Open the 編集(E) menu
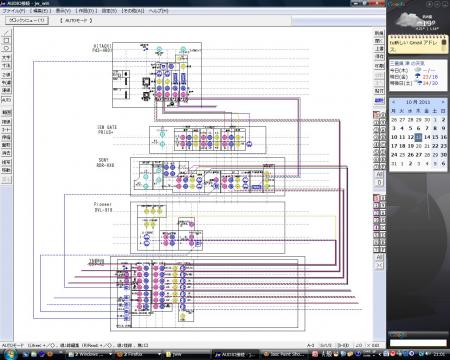 click(x=41, y=11)
